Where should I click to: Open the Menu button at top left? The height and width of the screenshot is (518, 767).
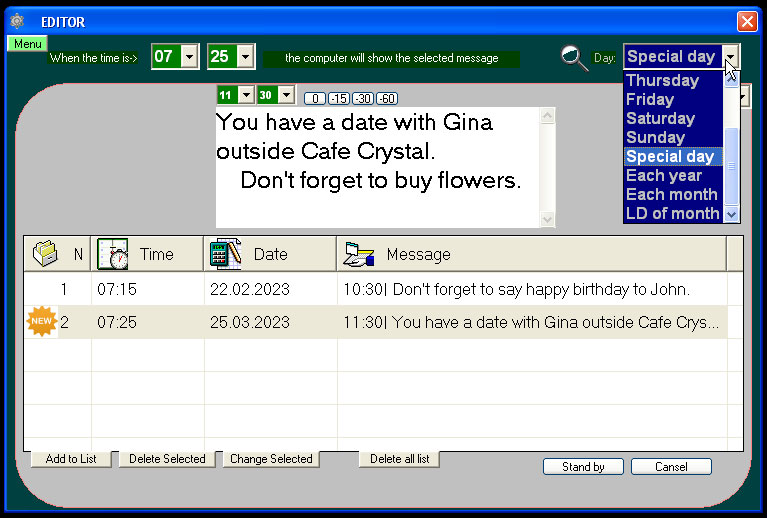27,44
